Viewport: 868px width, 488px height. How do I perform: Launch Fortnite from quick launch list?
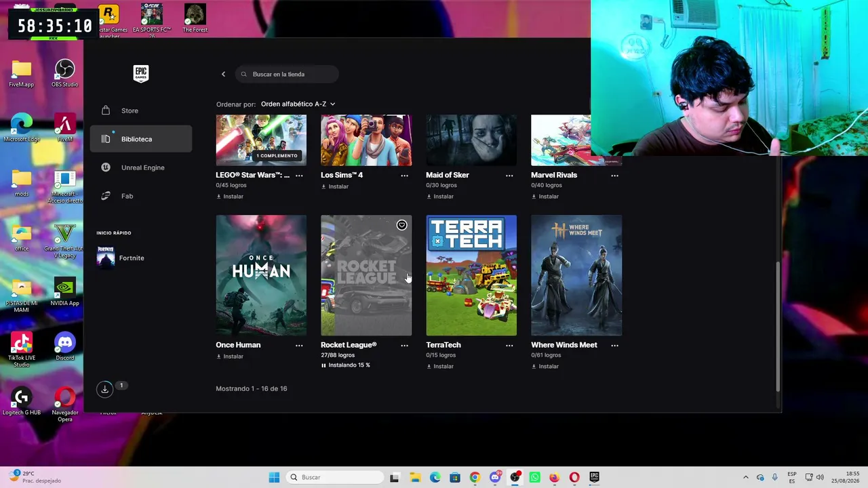tap(121, 258)
